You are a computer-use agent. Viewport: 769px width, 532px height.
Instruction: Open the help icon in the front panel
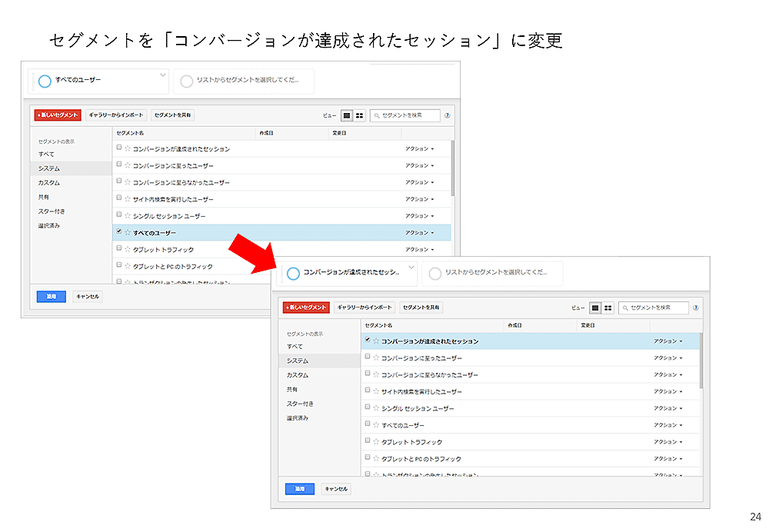[x=696, y=308]
